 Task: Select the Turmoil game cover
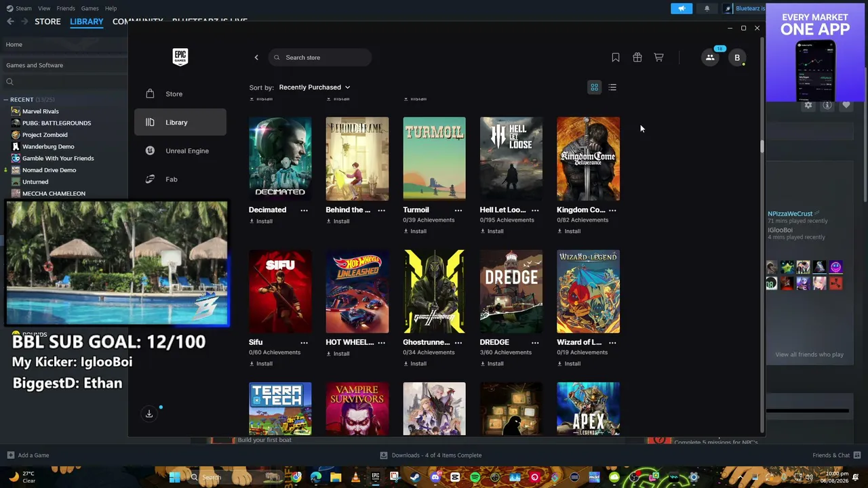pos(434,159)
